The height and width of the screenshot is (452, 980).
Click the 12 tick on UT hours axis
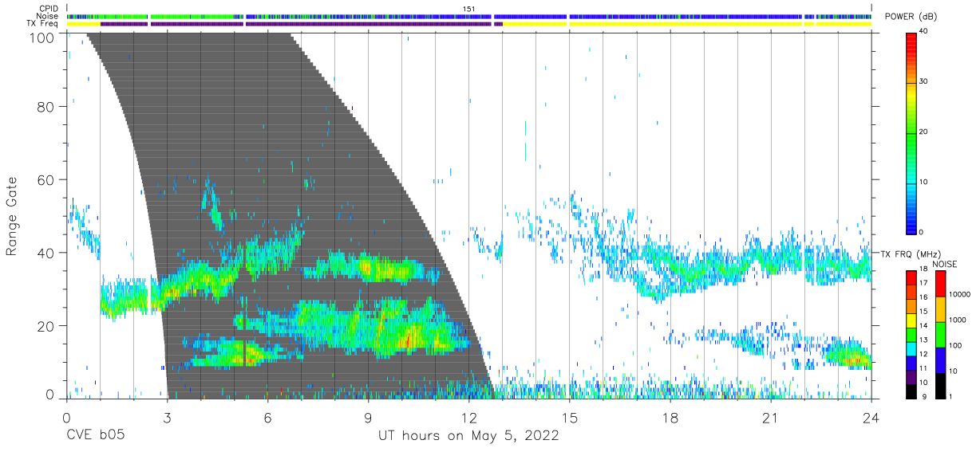(x=468, y=416)
